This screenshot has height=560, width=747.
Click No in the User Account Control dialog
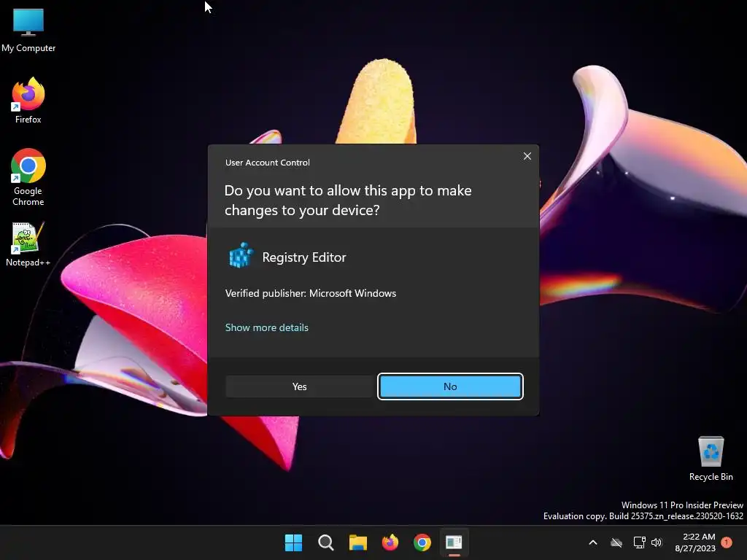[x=450, y=386]
